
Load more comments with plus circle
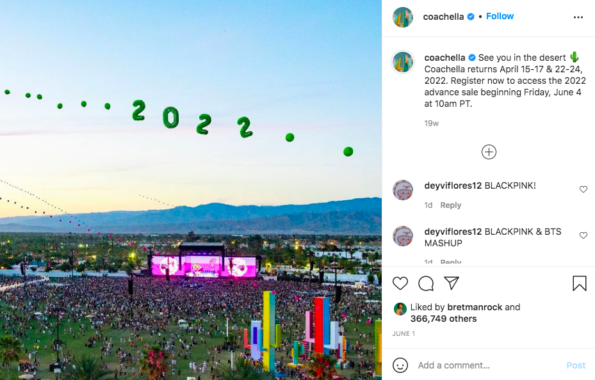point(489,152)
